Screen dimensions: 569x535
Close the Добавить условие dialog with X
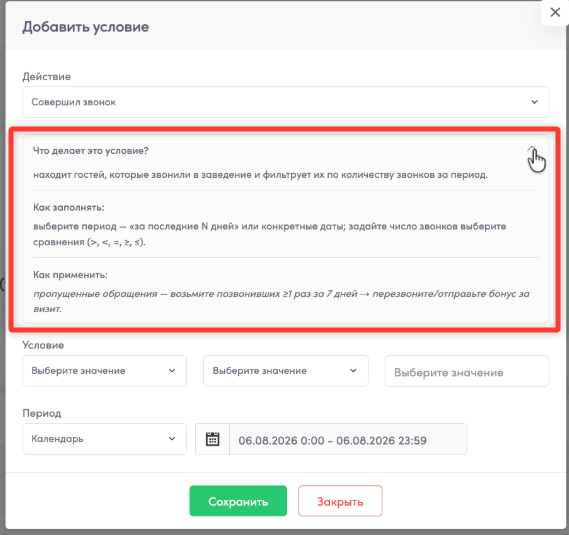point(555,12)
